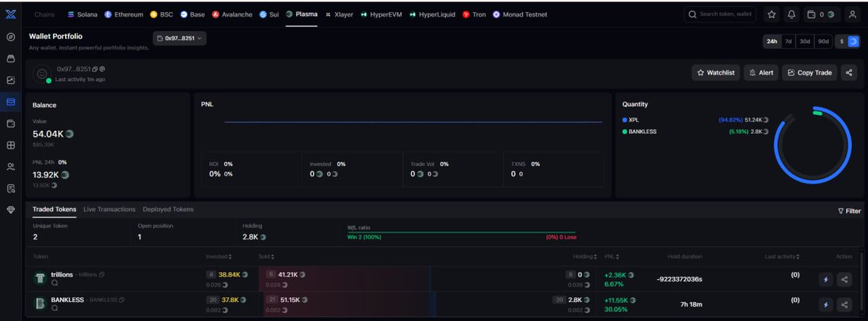868x321 pixels.
Task: Open the compass Discover sidebar icon
Action: (x=10, y=37)
